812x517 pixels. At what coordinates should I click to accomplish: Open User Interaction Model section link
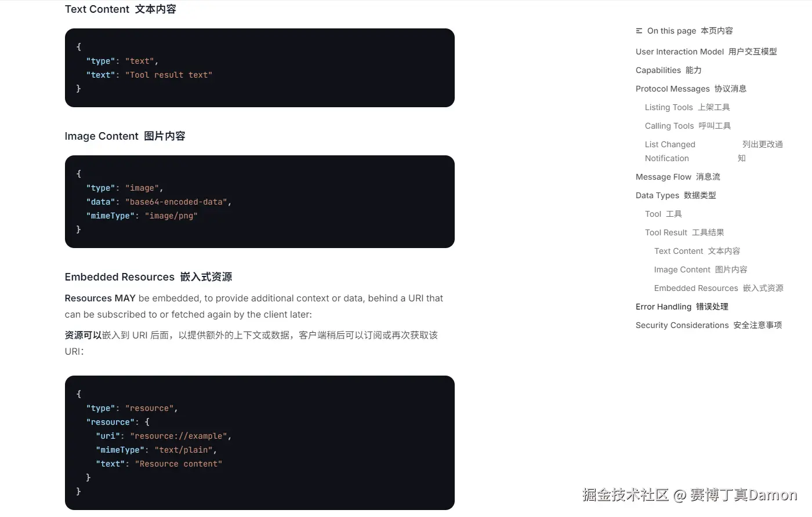pos(706,52)
